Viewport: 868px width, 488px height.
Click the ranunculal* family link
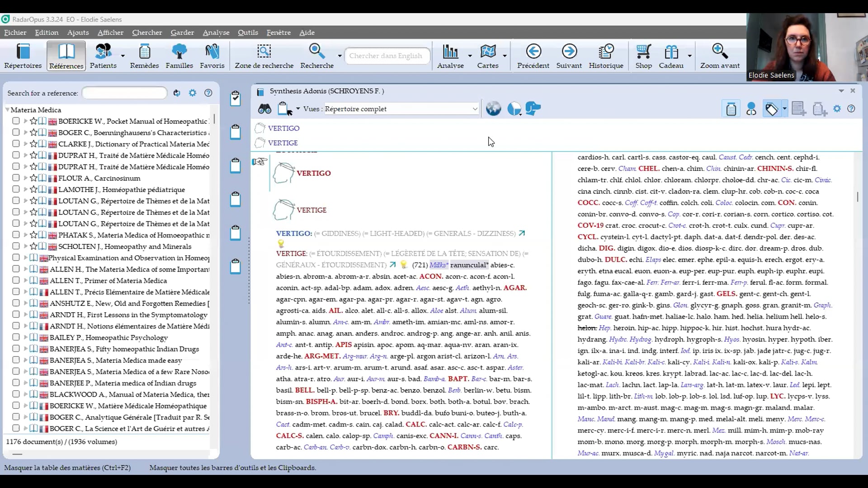[x=469, y=265]
